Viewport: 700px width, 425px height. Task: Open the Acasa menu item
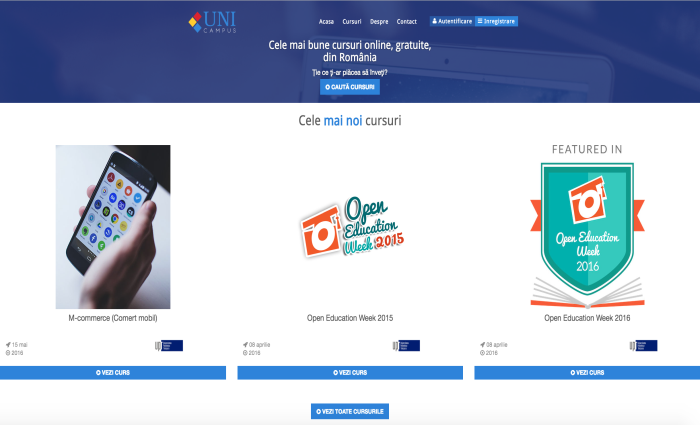tap(326, 21)
